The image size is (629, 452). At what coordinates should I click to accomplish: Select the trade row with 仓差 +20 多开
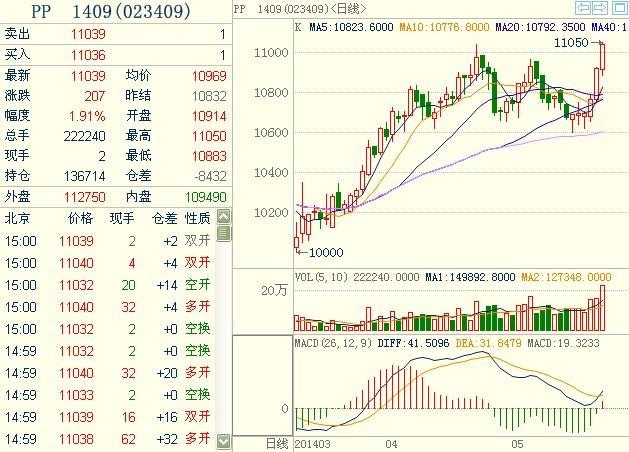[x=108, y=373]
